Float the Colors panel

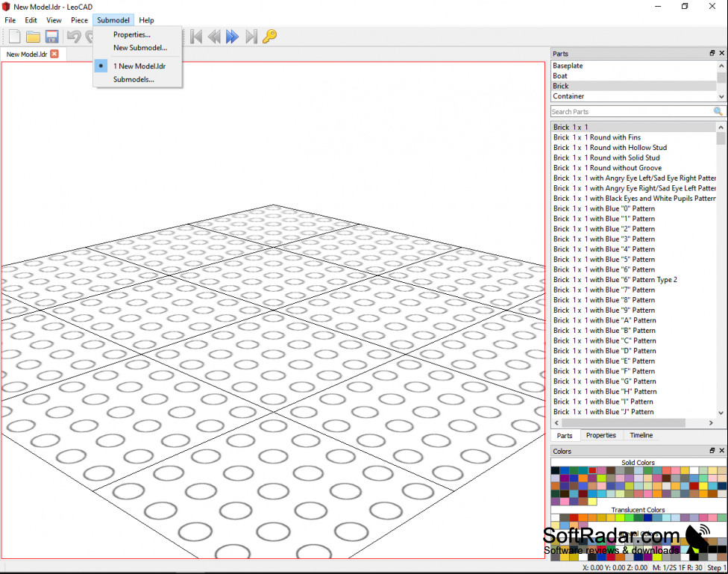pos(712,450)
